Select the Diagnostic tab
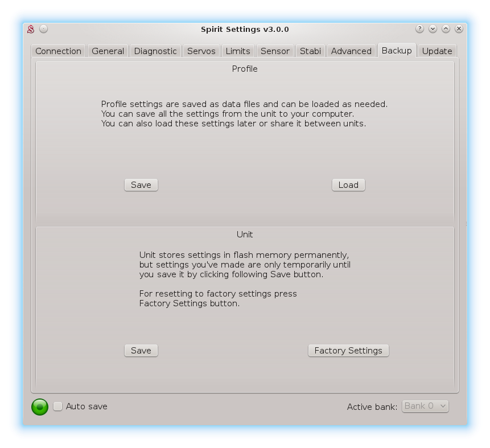The height and width of the screenshot is (448, 490). pos(155,51)
